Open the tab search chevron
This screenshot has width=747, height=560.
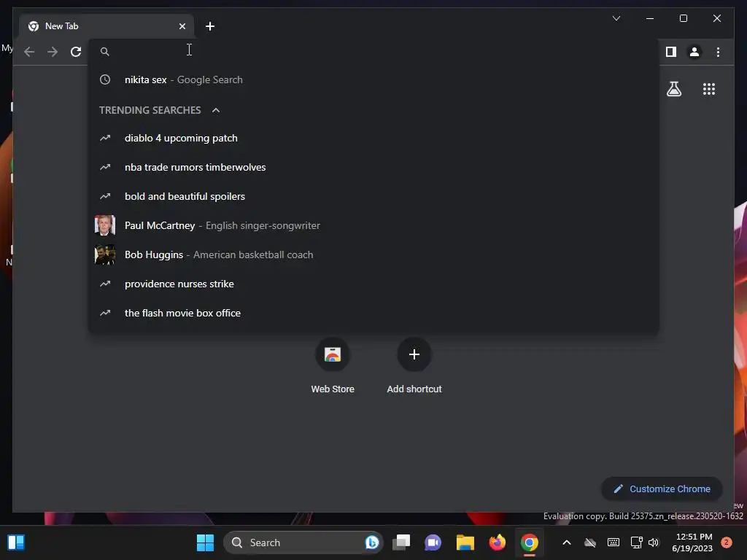coord(616,18)
